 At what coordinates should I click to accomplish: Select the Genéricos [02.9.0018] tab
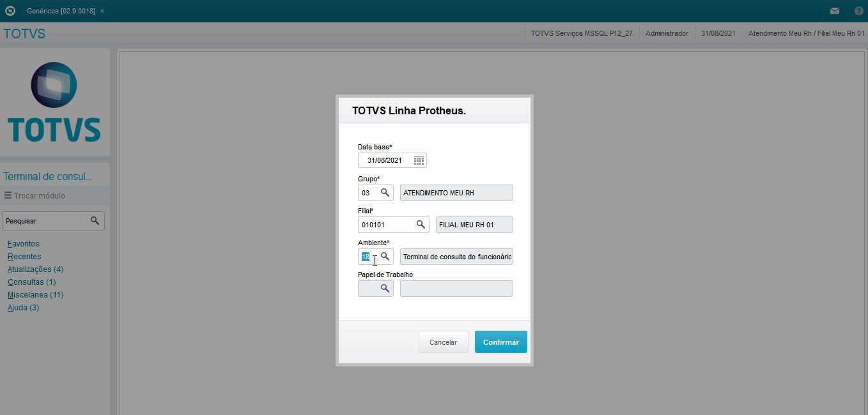click(61, 11)
